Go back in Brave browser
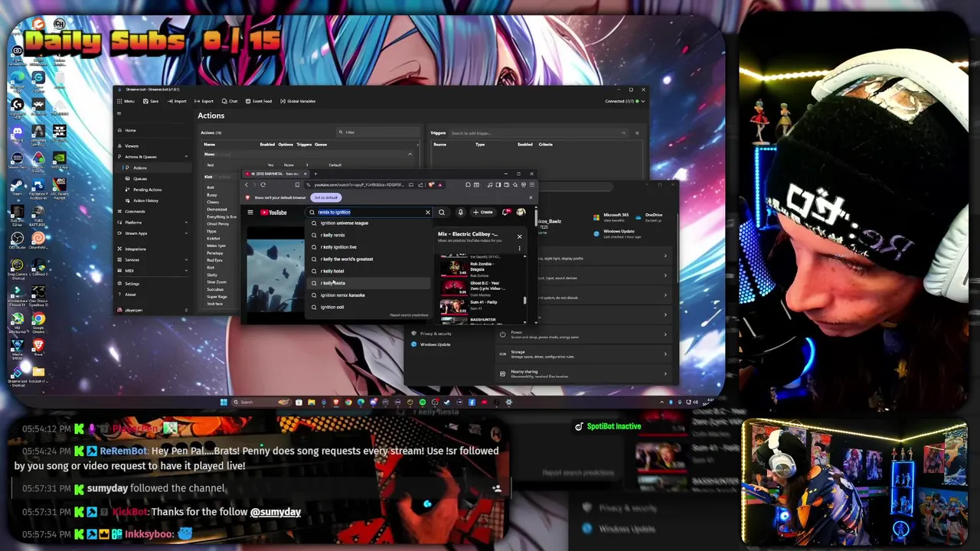 pos(247,184)
